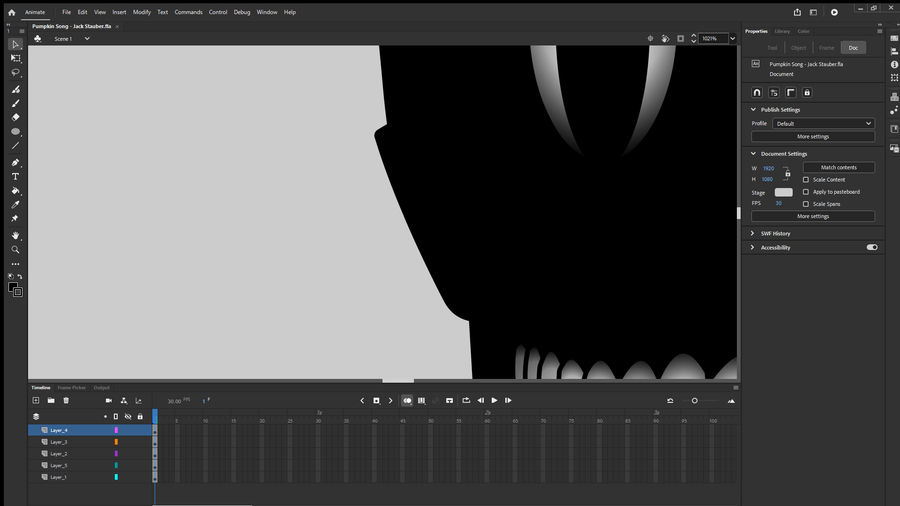Open the edit toolbar three-dots button
The height and width of the screenshot is (506, 900).
coord(15,264)
